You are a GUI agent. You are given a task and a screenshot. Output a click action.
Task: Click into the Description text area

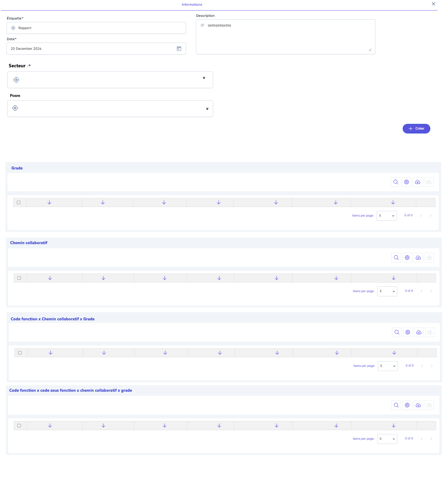[285, 37]
